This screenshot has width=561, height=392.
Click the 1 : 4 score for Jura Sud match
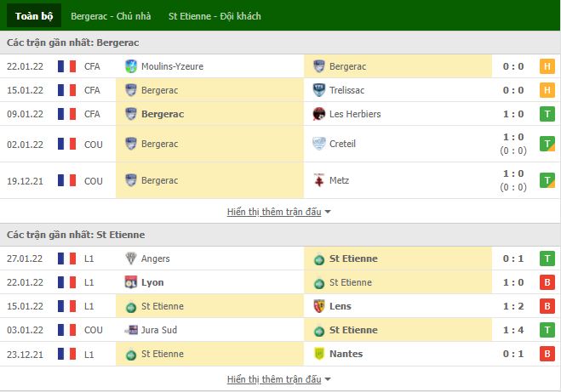(513, 330)
